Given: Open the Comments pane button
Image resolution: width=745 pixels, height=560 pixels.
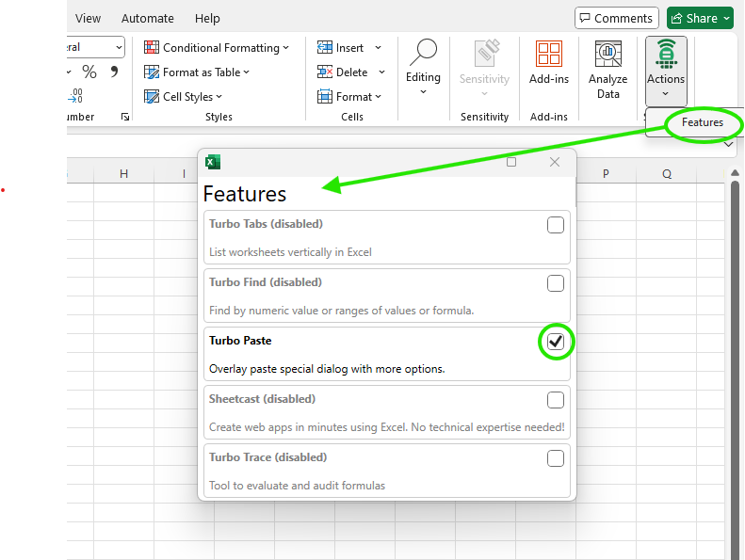Looking at the screenshot, I should (617, 18).
